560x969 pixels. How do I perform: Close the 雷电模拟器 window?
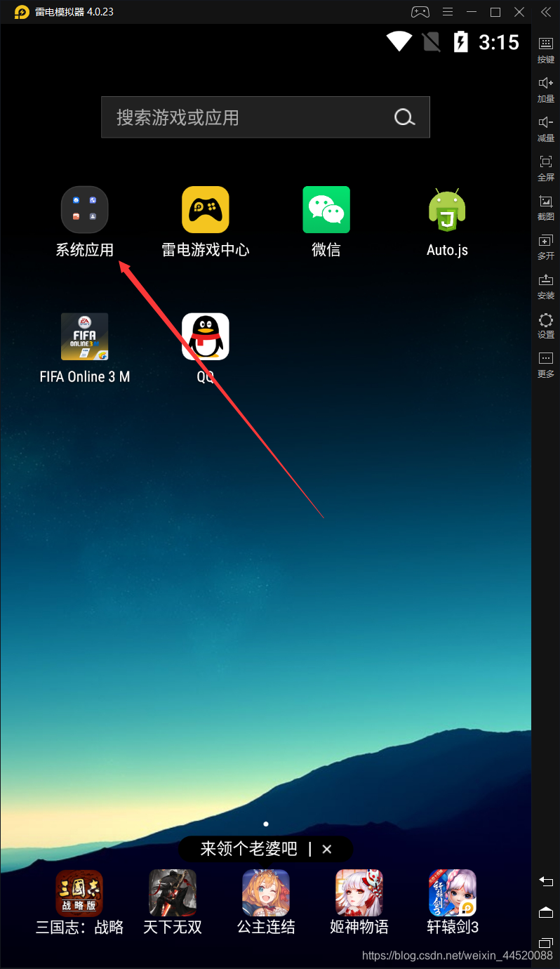pyautogui.click(x=519, y=12)
